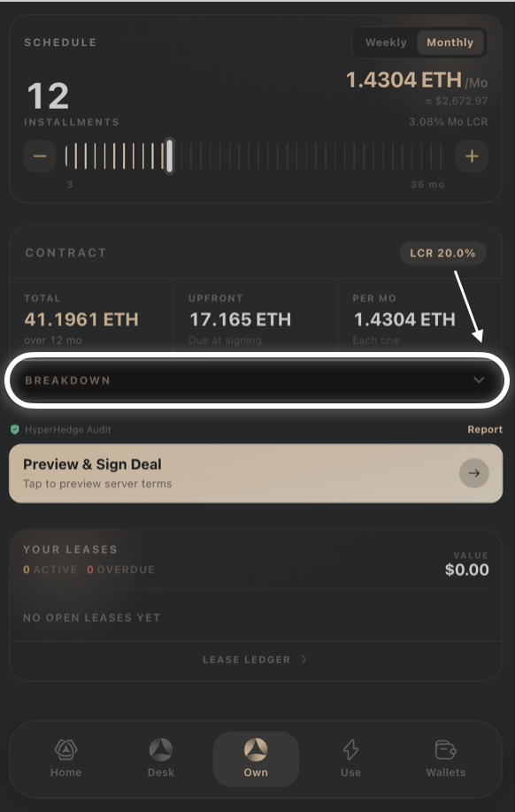The height and width of the screenshot is (812, 515).
Task: Click the LCR 20.0% badge
Action: (x=442, y=253)
